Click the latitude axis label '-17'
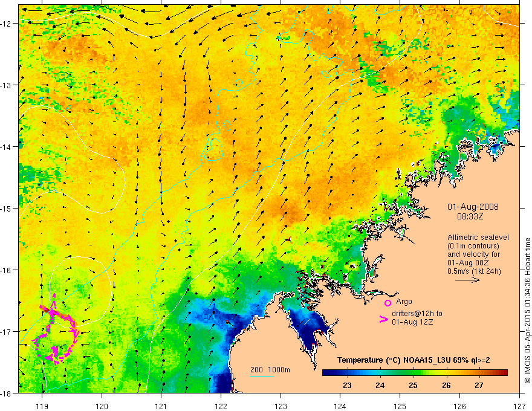The width and height of the screenshot is (532, 411). pyautogui.click(x=6, y=331)
